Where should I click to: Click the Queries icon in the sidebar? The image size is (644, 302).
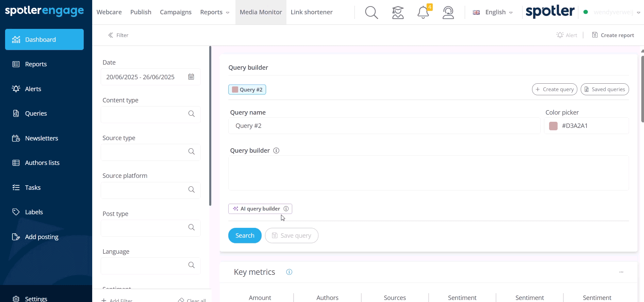(x=16, y=113)
